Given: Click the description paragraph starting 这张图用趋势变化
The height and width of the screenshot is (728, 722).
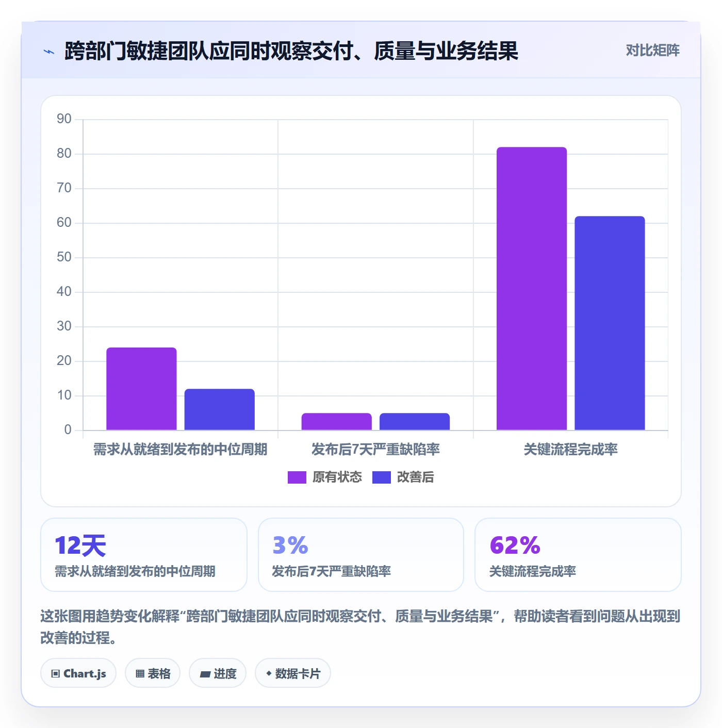Looking at the screenshot, I should coord(360,627).
